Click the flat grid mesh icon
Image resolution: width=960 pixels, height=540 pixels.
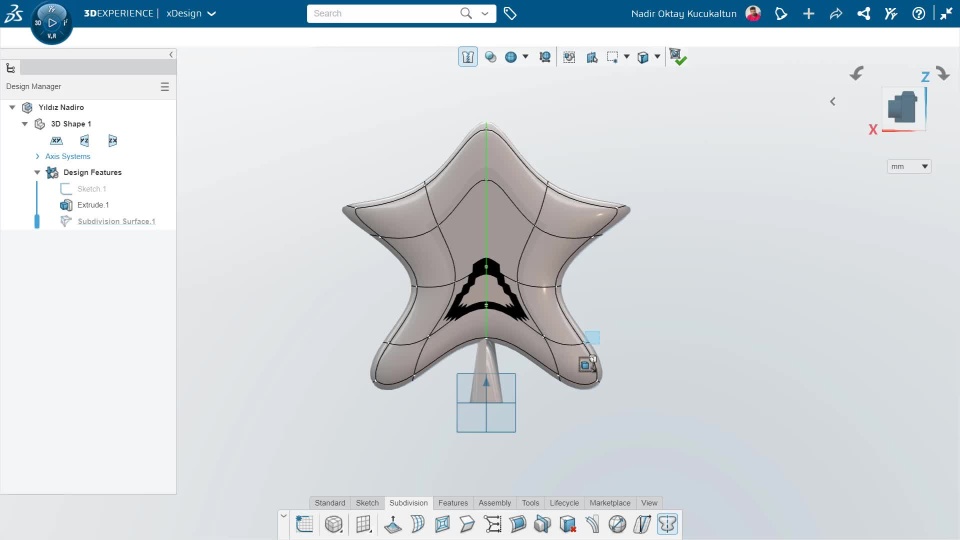tap(364, 524)
